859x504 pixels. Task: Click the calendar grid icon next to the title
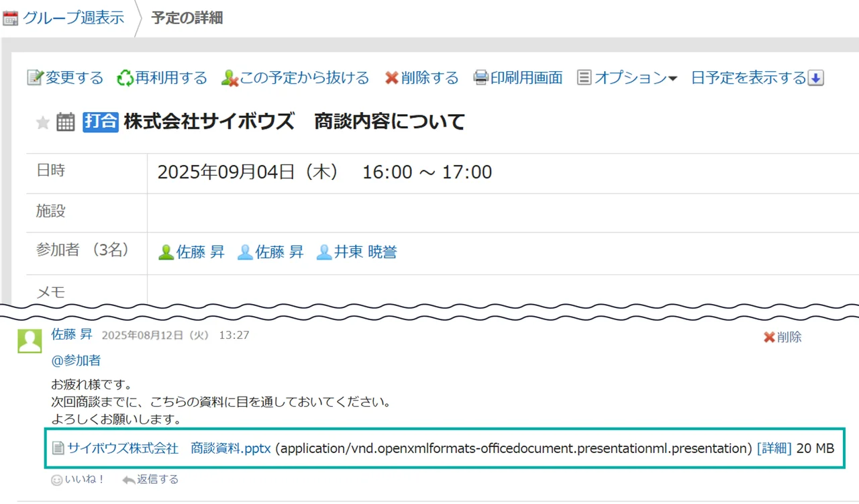(x=66, y=122)
